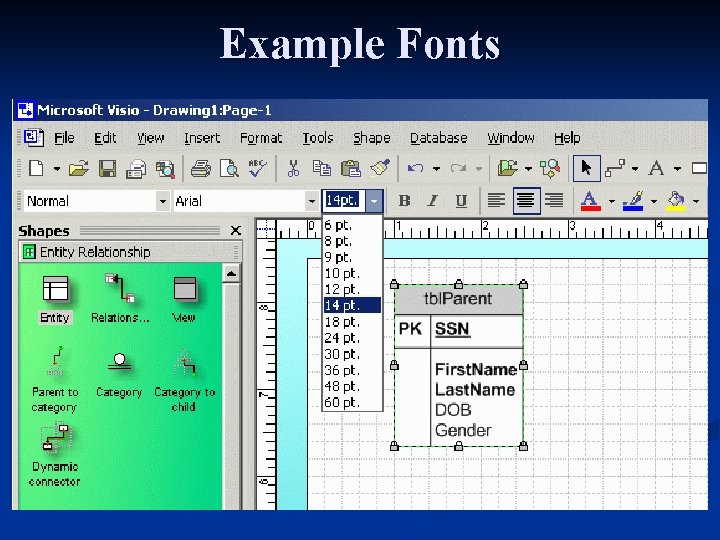Toggle Bold formatting
Viewport: 720px width, 540px height.
(x=404, y=201)
